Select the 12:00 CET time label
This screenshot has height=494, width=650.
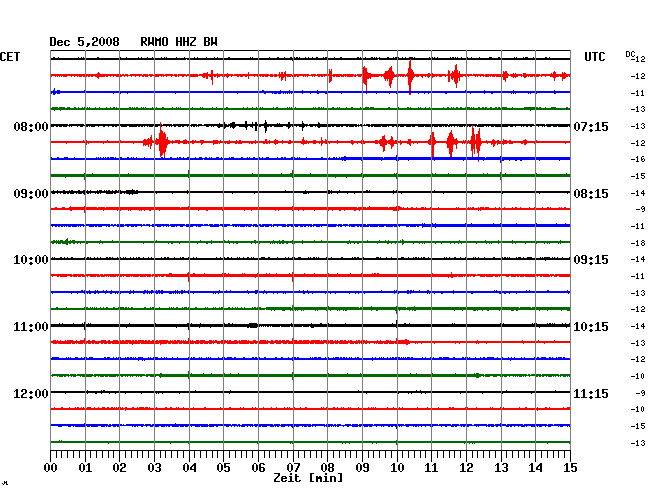(x=31, y=393)
